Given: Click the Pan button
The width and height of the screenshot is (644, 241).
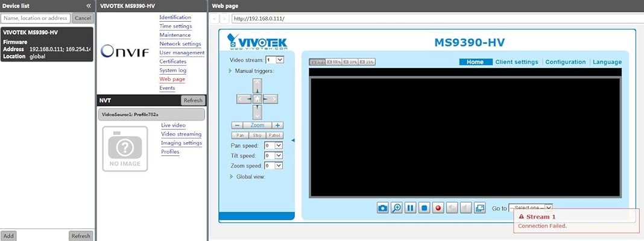Looking at the screenshot, I should click(240, 136).
